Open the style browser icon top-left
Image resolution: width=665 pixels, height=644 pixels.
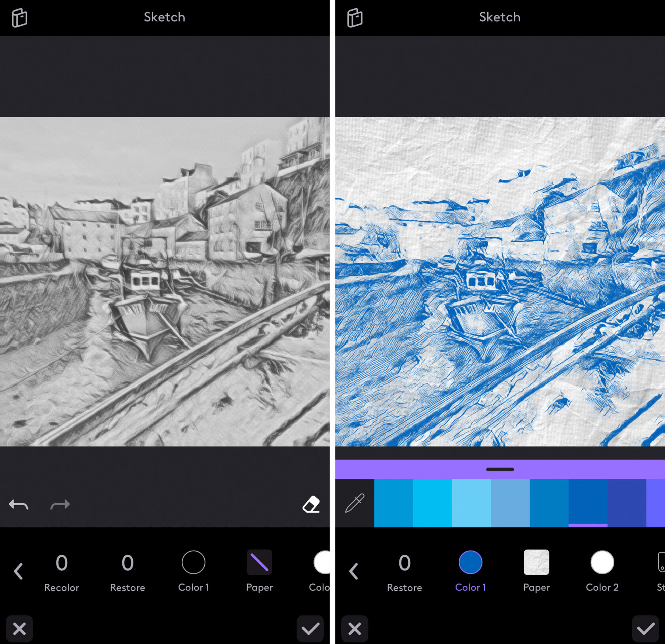20,17
